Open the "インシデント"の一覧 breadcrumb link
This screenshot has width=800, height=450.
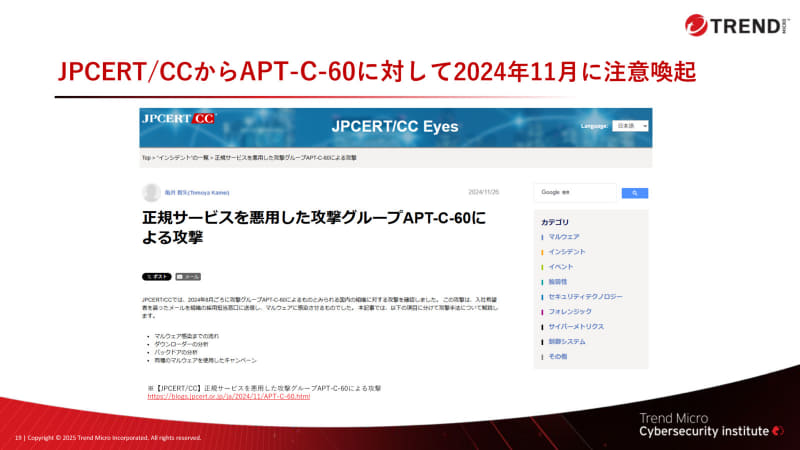183,158
